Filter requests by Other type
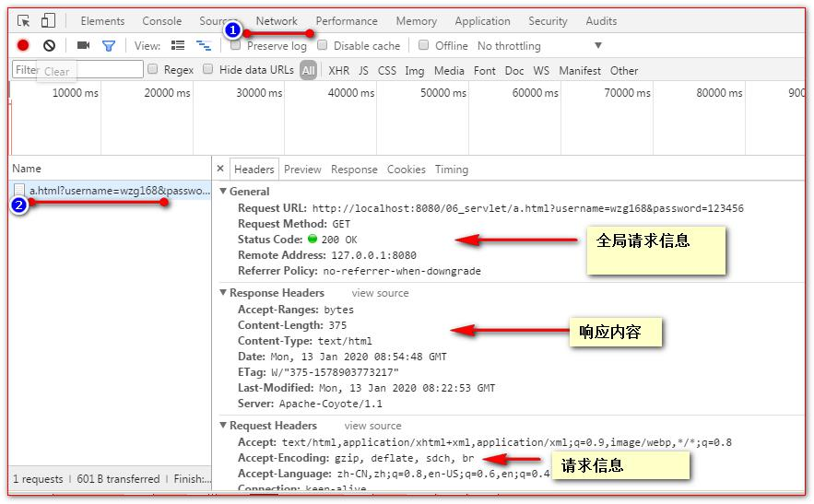 pos(624,70)
